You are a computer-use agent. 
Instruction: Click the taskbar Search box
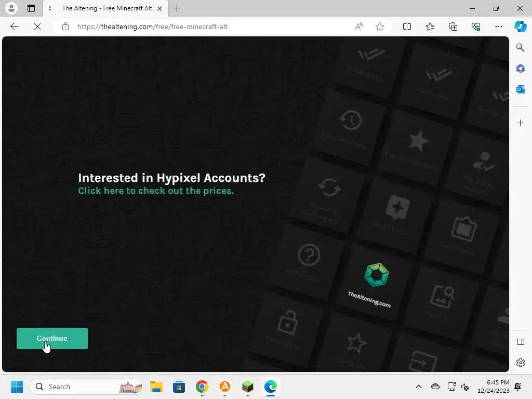click(x=87, y=387)
